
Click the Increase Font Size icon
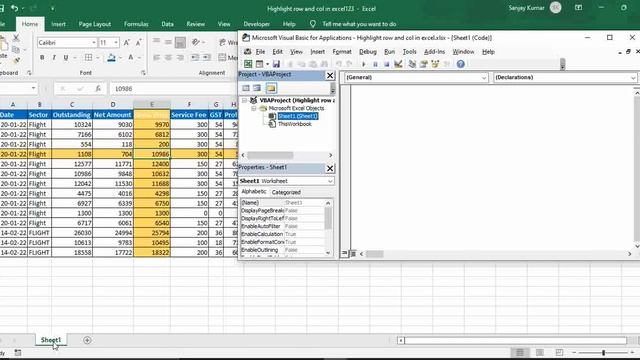127,42
